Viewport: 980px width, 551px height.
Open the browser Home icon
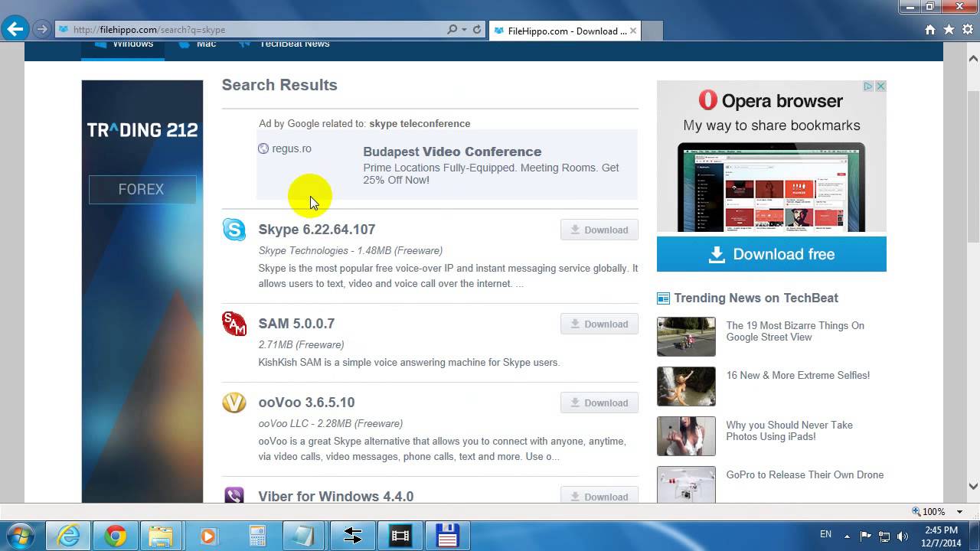click(x=930, y=30)
